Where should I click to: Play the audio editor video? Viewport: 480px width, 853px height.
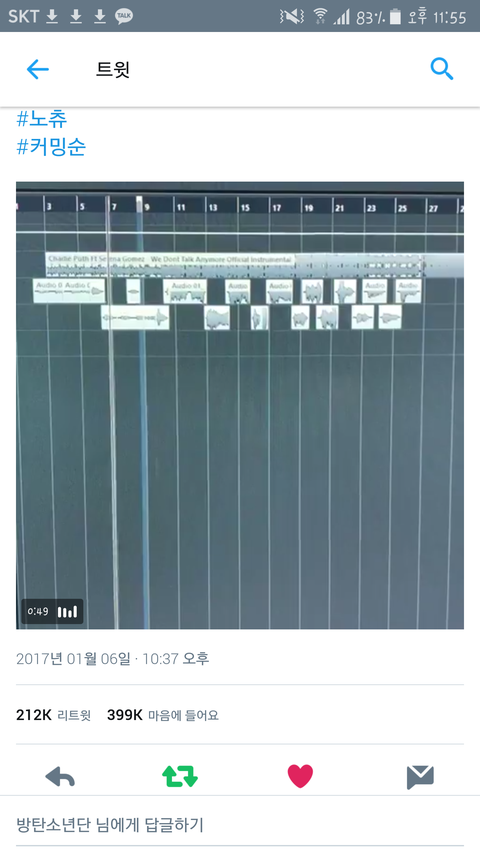point(240,405)
